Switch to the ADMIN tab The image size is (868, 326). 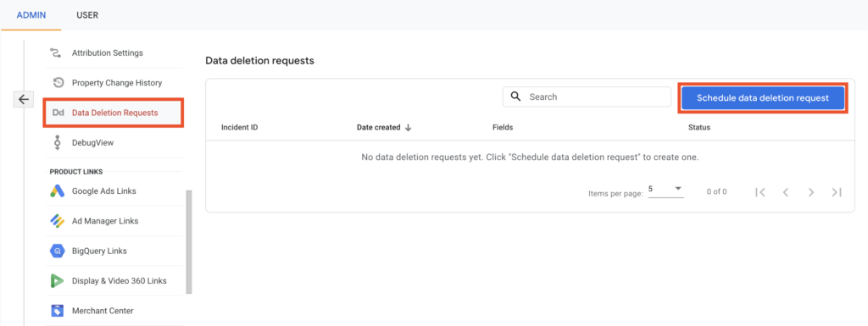[31, 15]
